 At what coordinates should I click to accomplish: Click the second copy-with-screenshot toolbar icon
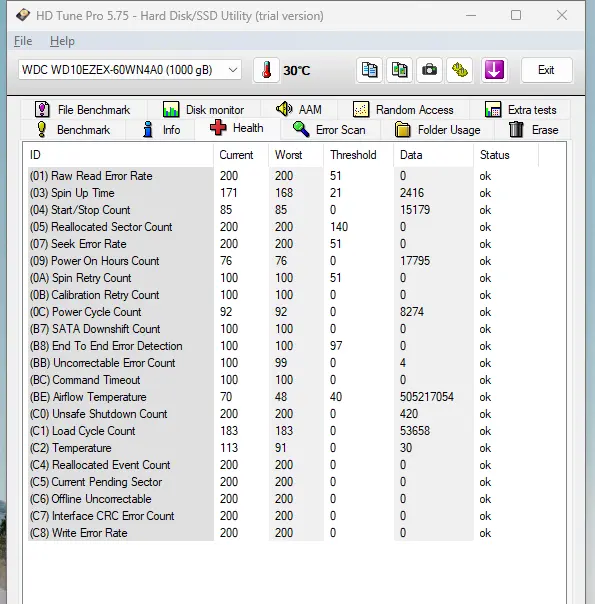coord(399,70)
